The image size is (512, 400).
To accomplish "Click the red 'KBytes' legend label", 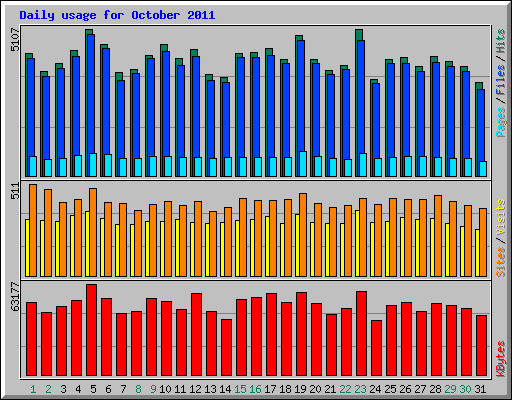I will [x=500, y=359].
